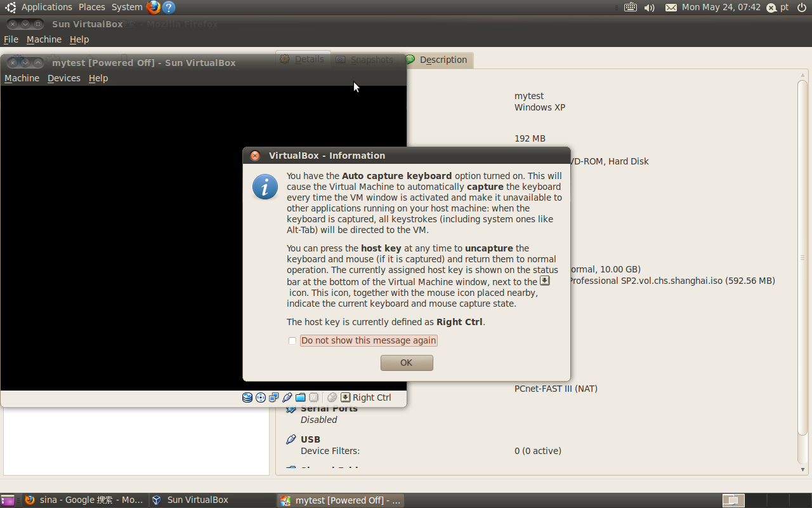Switch to 'sina - Google' Firefox taskbar item
The width and height of the screenshot is (812, 508).
pos(84,500)
